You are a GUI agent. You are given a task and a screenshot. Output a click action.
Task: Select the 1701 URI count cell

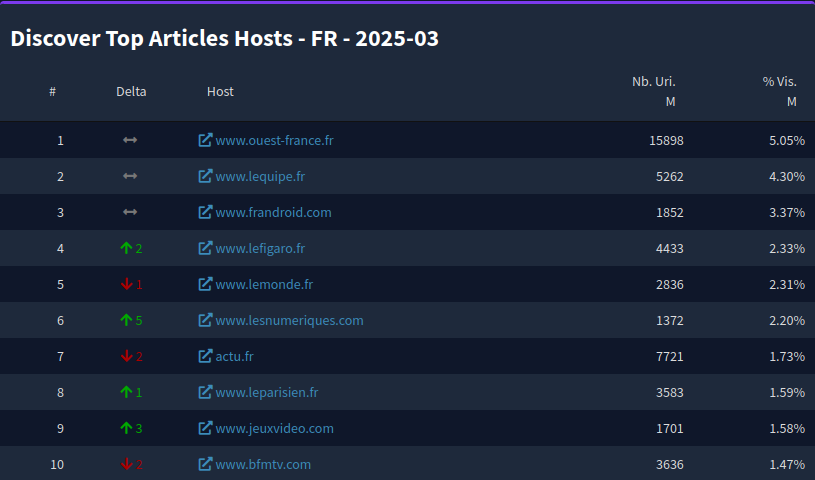pyautogui.click(x=669, y=428)
